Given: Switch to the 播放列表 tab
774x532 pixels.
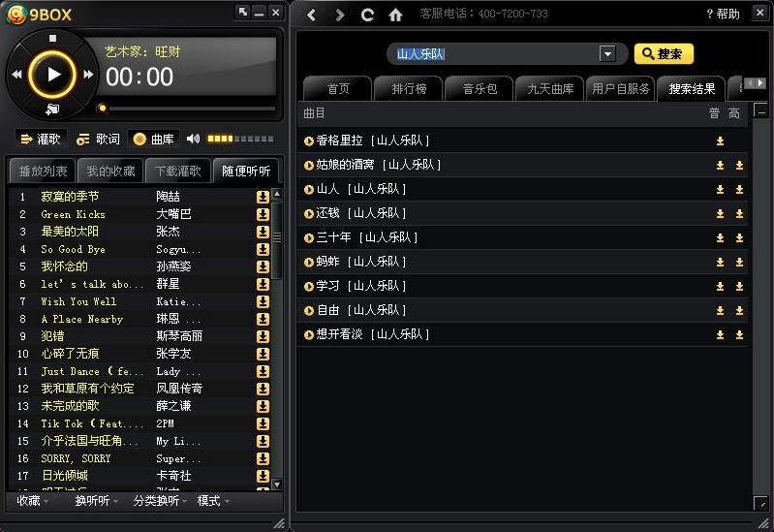Looking at the screenshot, I should tap(43, 171).
